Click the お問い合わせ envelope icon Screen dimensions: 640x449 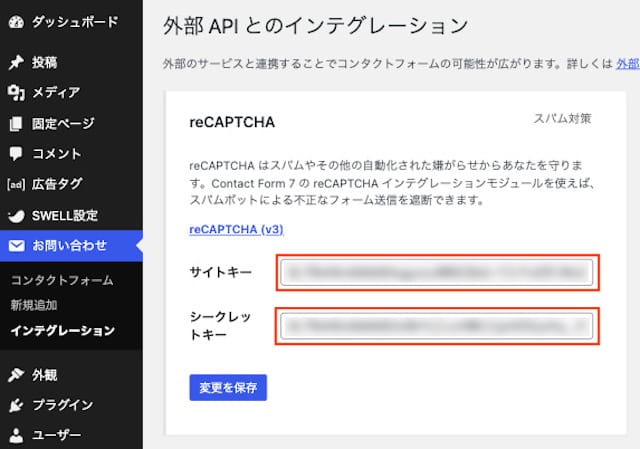(x=16, y=245)
